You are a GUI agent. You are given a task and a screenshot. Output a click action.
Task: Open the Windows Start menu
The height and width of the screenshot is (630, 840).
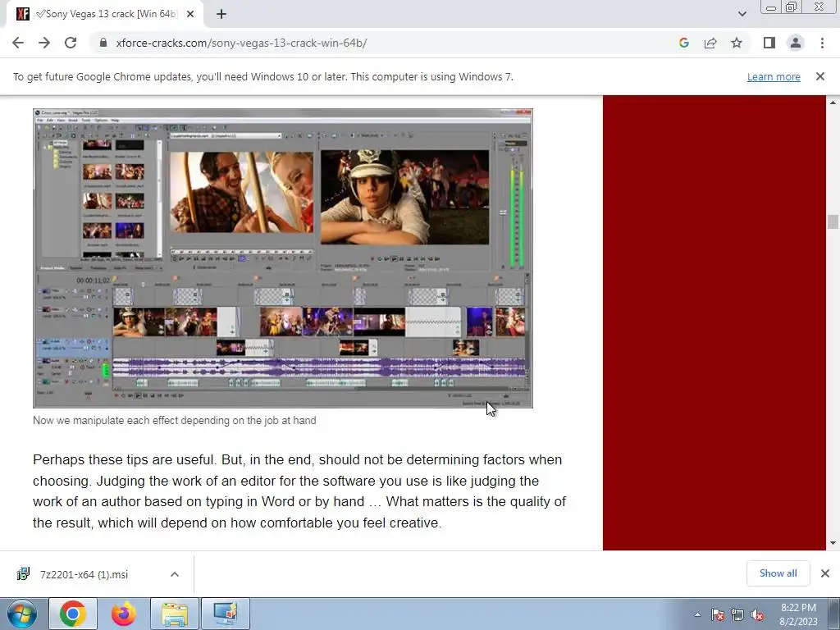click(22, 614)
